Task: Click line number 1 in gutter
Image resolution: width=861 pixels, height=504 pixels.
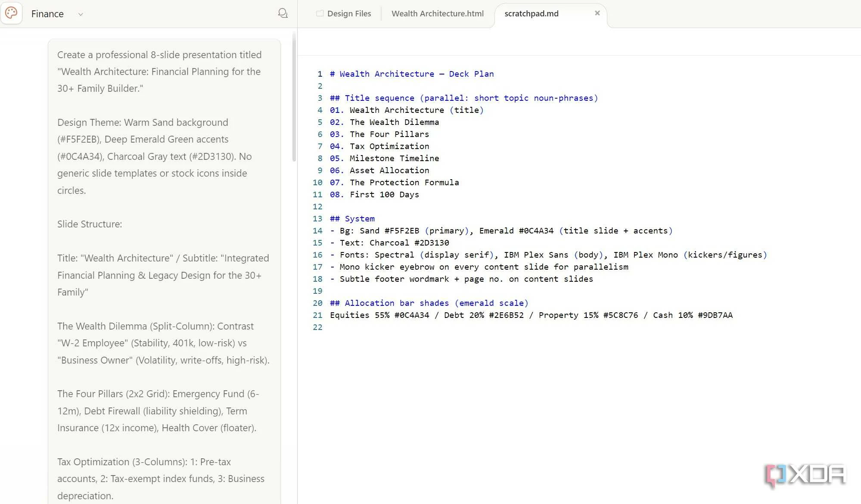Action: tap(320, 74)
